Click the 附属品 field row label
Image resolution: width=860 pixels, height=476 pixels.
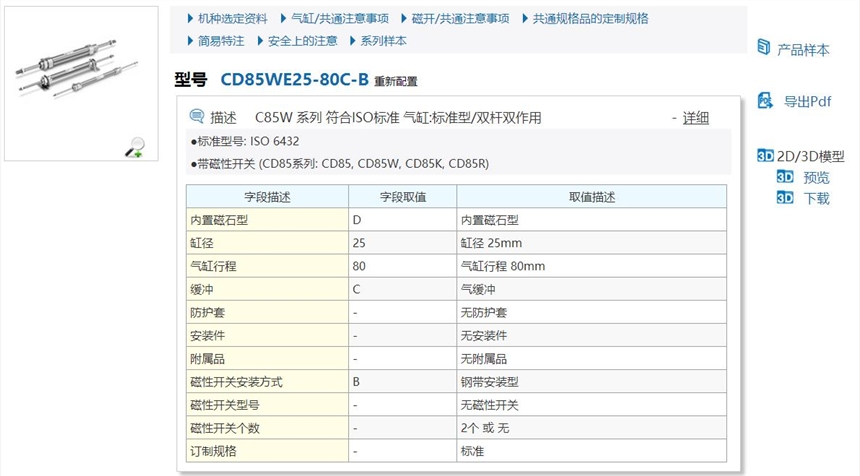[267, 359]
